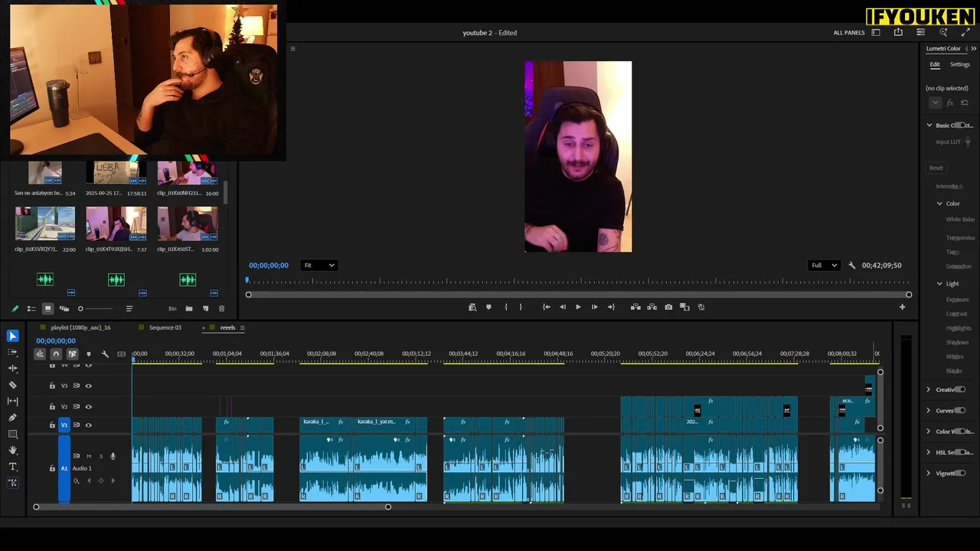Collapse the Color section in Lumetri
This screenshot has height=551, width=980.
tap(939, 204)
